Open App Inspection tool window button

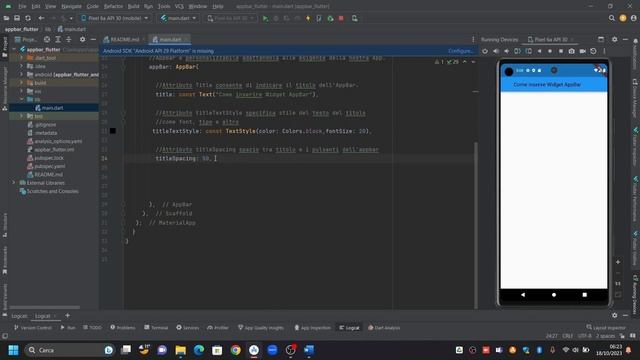tap(312, 328)
